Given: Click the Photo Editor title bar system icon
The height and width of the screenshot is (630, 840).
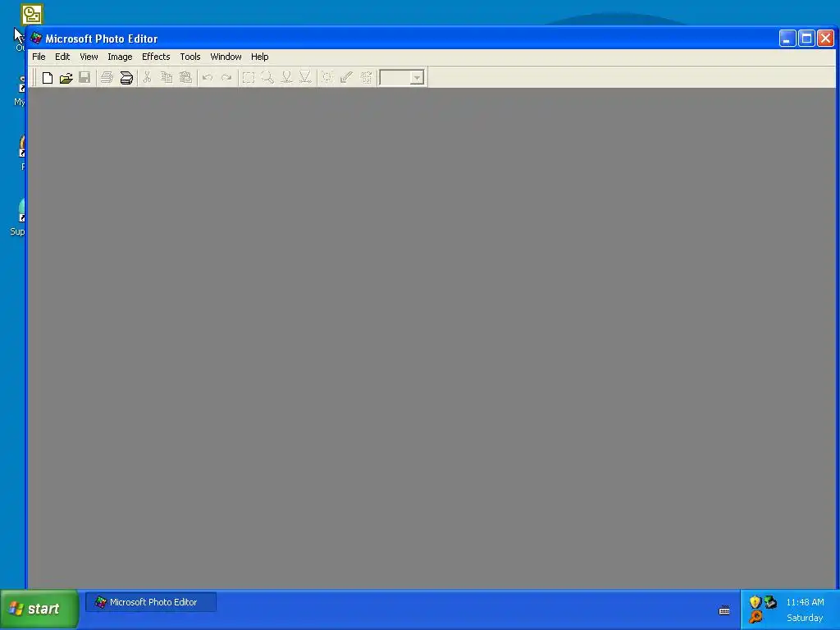Looking at the screenshot, I should pyautogui.click(x=36, y=38).
